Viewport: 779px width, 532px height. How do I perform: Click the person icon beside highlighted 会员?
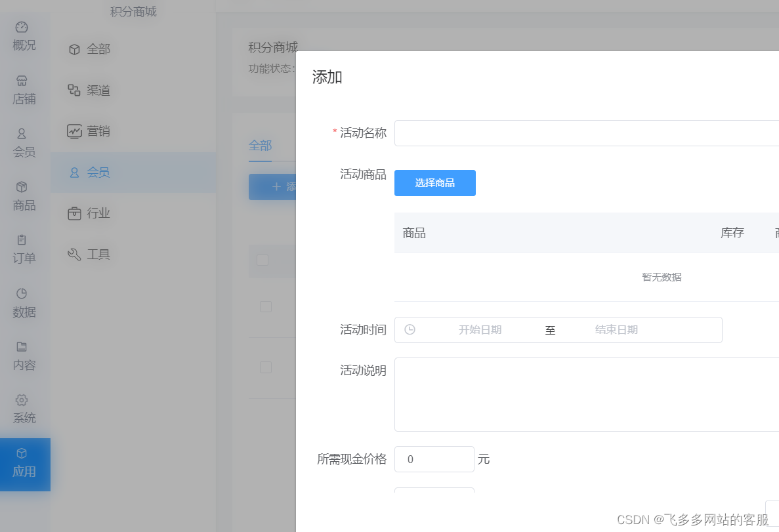tap(74, 173)
